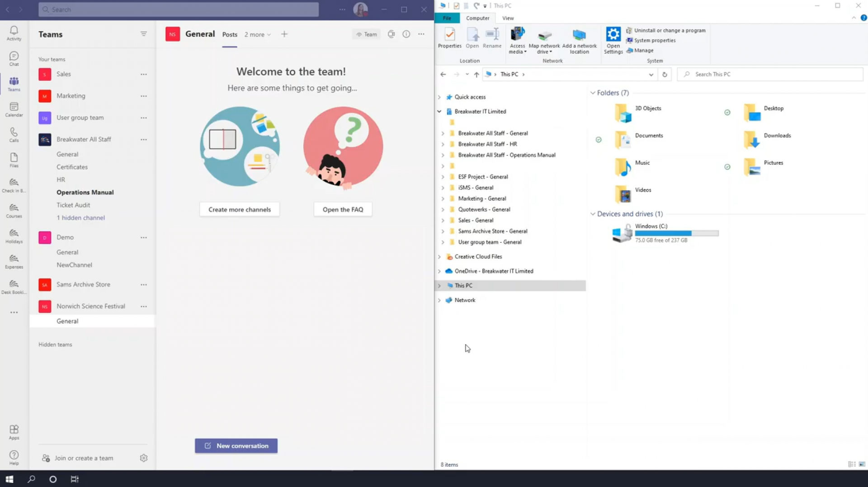Image resolution: width=868 pixels, height=487 pixels.
Task: Collapse the Folders (7) group
Action: 593,93
